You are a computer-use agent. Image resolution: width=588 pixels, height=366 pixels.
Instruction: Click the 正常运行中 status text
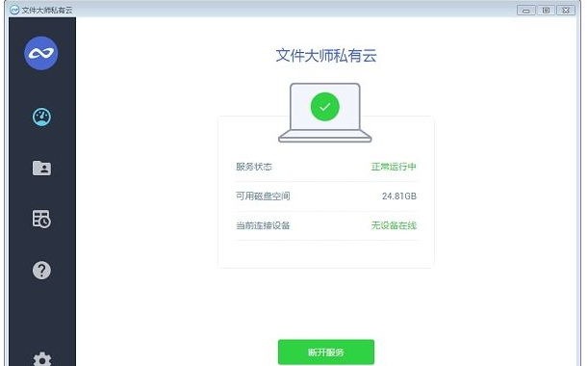394,167
